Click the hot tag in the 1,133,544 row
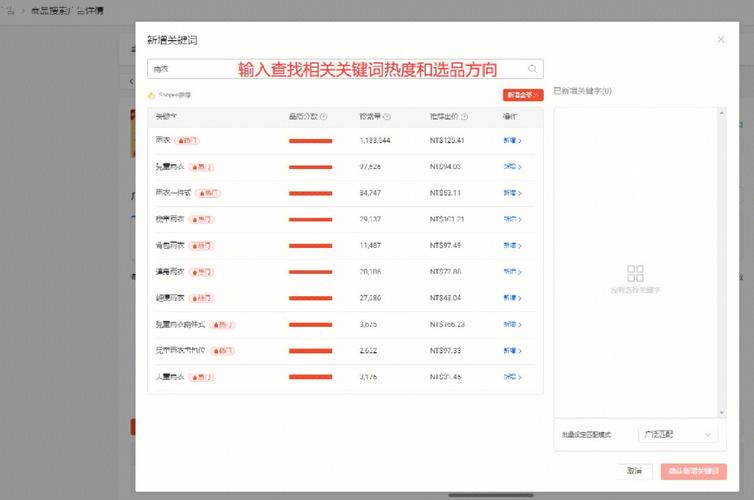This screenshot has height=500, width=754. click(x=187, y=140)
